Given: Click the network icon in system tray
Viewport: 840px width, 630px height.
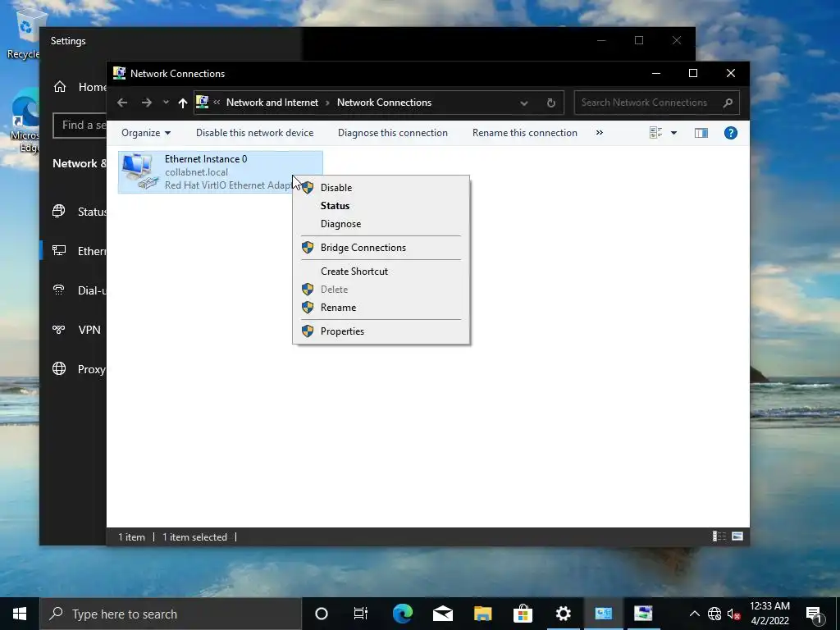Looking at the screenshot, I should (x=714, y=614).
